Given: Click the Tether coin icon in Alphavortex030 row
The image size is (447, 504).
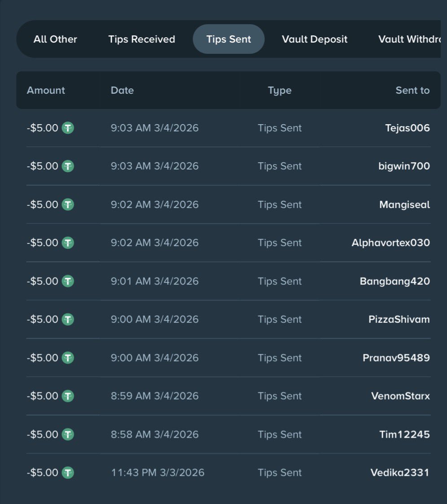Looking at the screenshot, I should click(x=68, y=243).
